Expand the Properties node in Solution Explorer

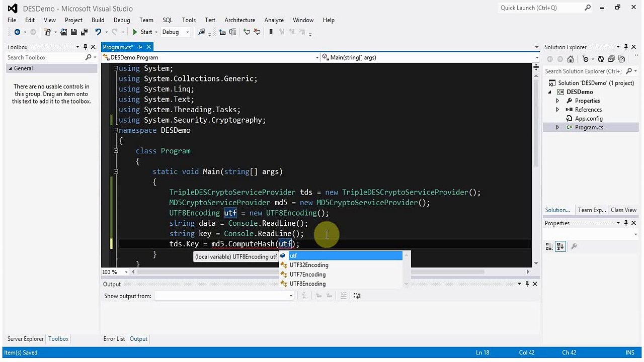click(x=557, y=101)
